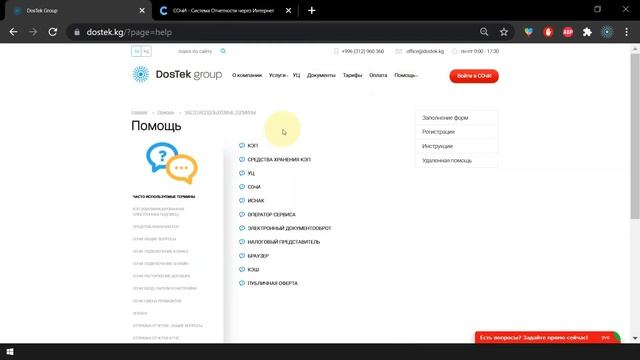Screen dimensions: 640x360
Task: Open the Оплата menu item
Action: [378, 75]
